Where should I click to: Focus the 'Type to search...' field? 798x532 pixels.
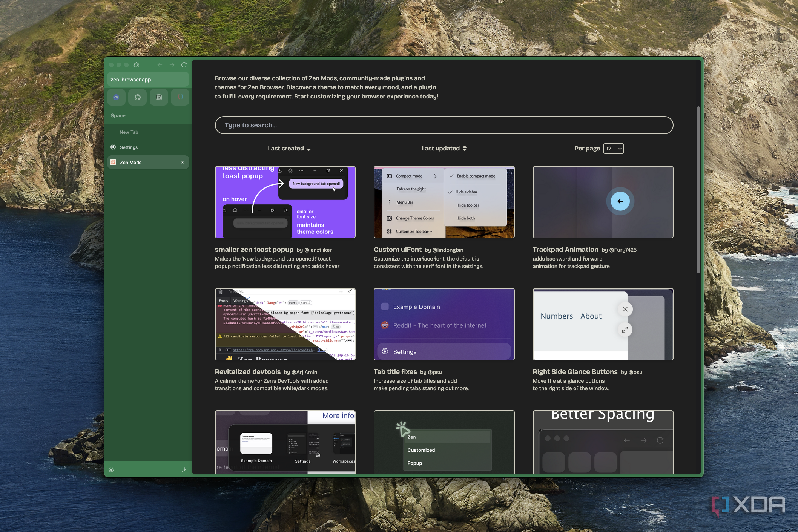[444, 125]
